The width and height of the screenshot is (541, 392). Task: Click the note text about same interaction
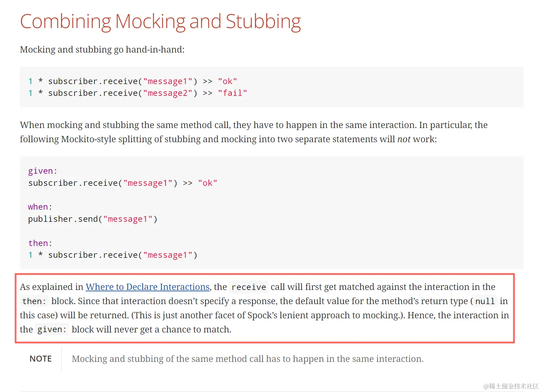pyautogui.click(x=247, y=359)
